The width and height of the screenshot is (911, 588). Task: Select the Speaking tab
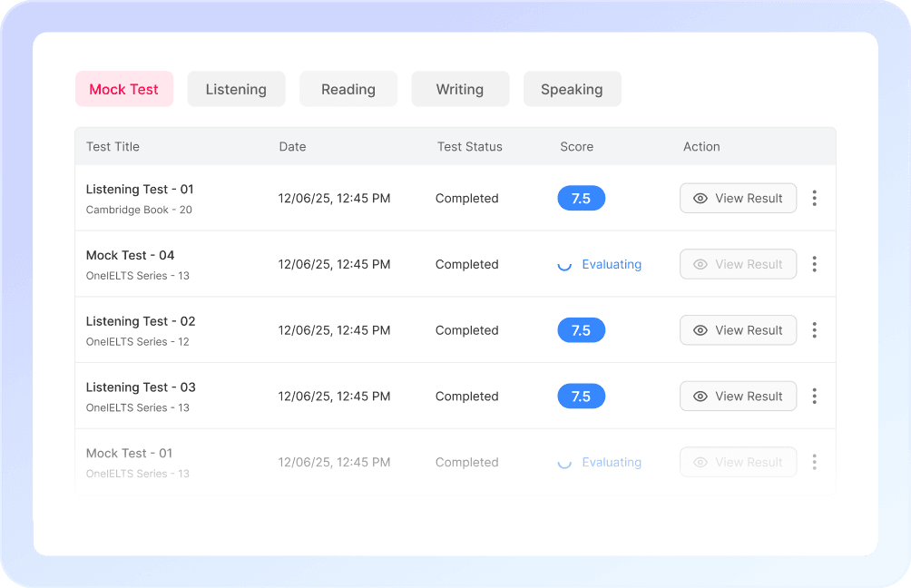[x=572, y=89]
